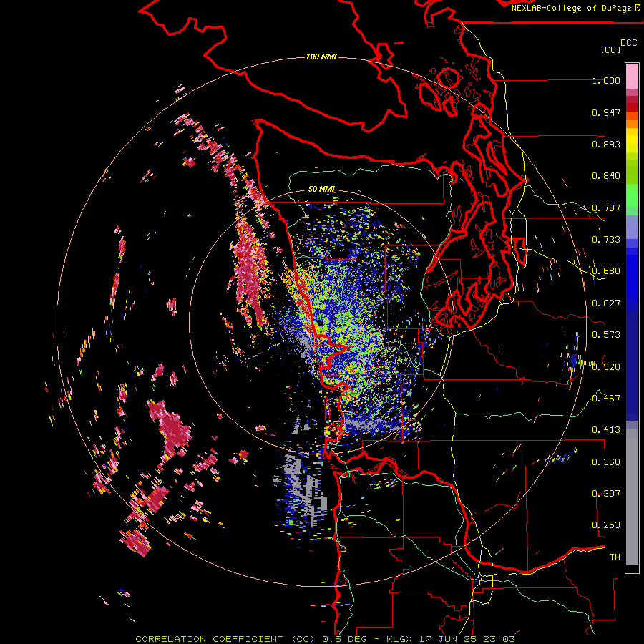Screen dimensions: 644x644
Task: Click the KLGX station identifier in caption
Action: pyautogui.click(x=399, y=639)
